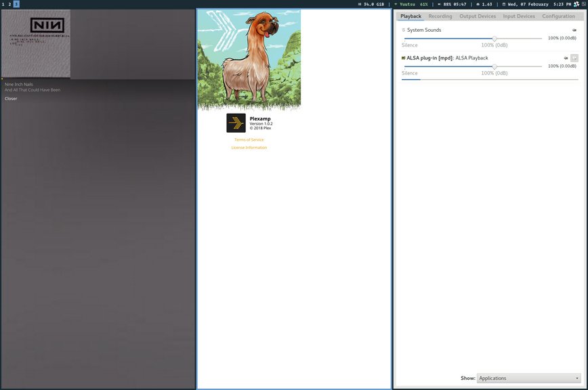Open the Show Applications combo box
This screenshot has height=390, width=588.
pos(529,378)
